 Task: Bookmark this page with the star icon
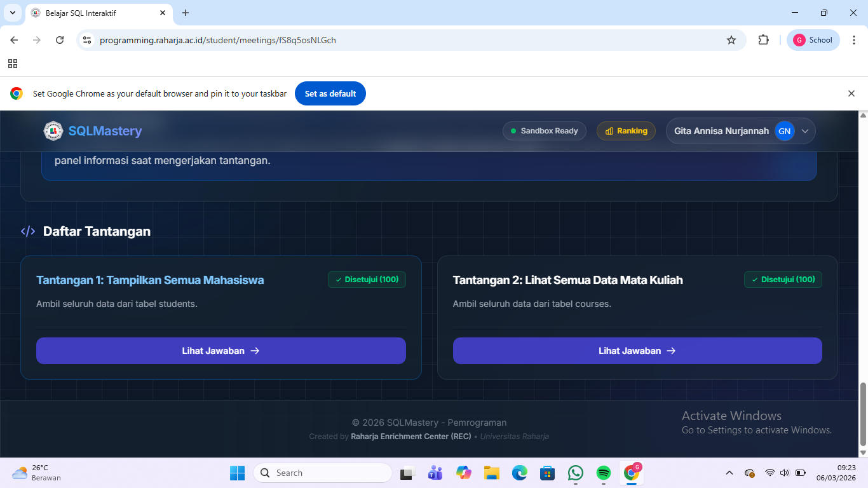tap(731, 40)
